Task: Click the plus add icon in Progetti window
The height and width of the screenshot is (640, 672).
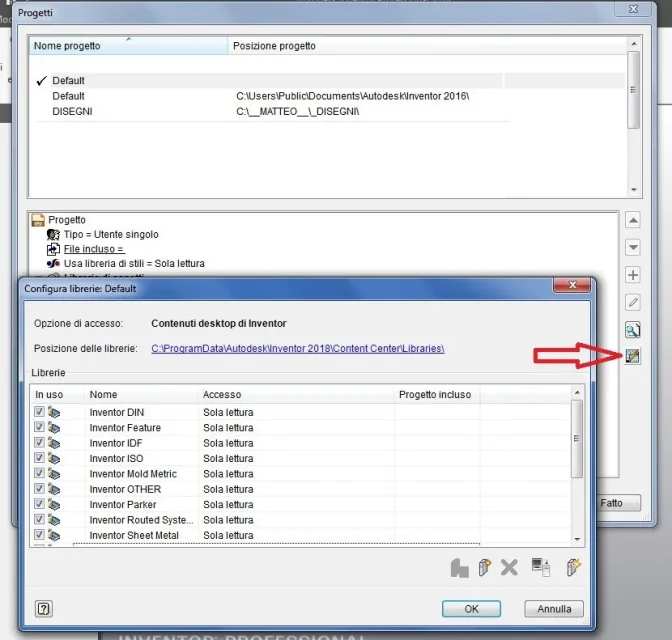Action: pyautogui.click(x=633, y=275)
